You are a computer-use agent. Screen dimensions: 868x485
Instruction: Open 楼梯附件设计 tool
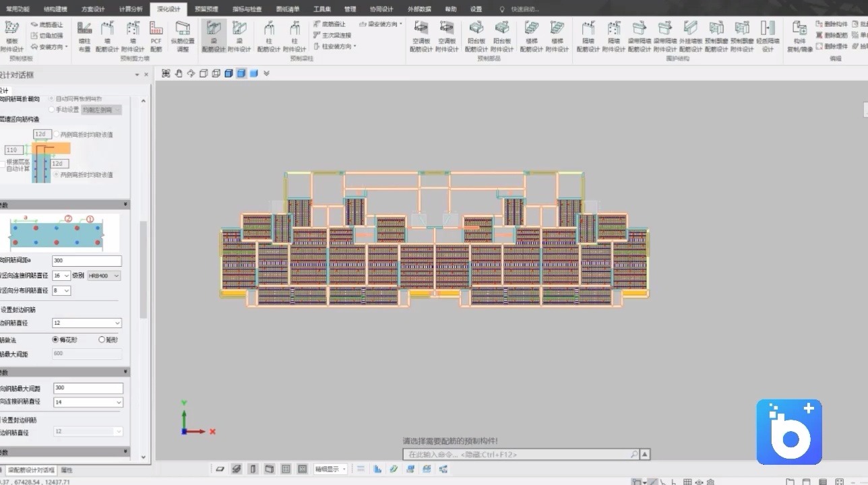coord(557,36)
